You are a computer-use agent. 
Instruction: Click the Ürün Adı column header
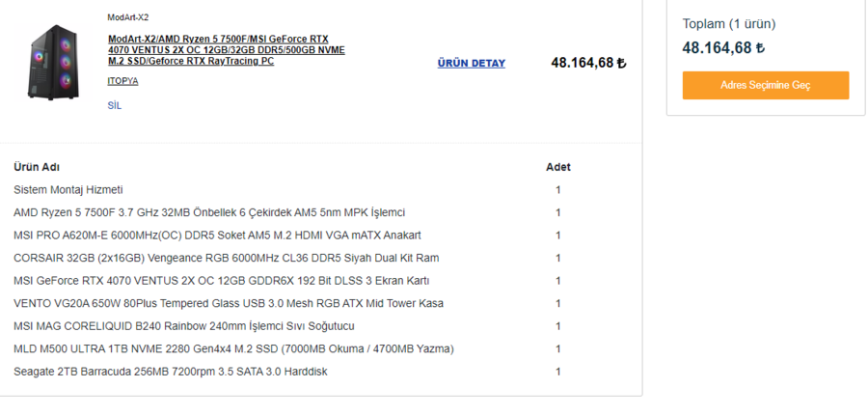[x=37, y=167]
